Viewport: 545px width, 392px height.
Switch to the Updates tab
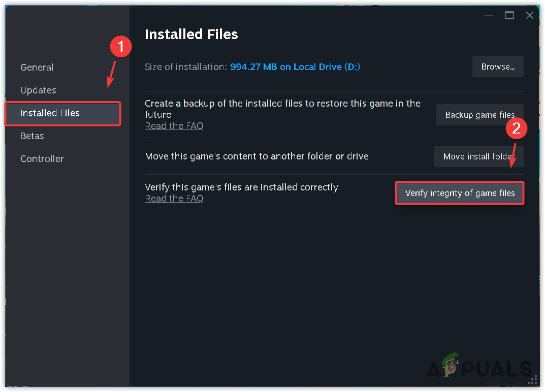point(38,90)
